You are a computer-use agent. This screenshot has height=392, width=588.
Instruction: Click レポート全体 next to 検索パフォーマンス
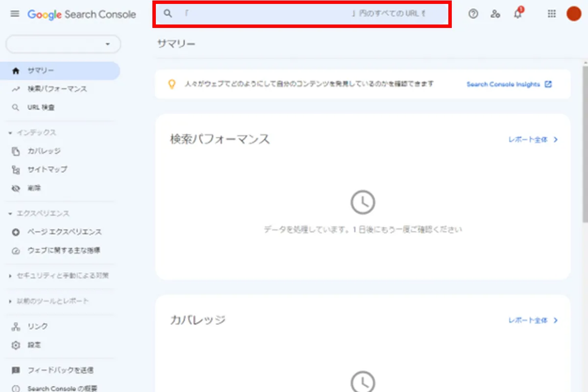point(529,140)
